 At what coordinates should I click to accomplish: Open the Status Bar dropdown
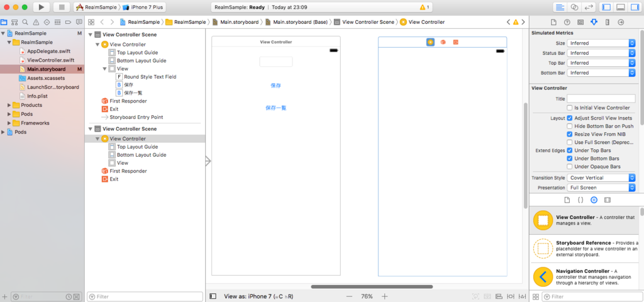[x=601, y=53]
